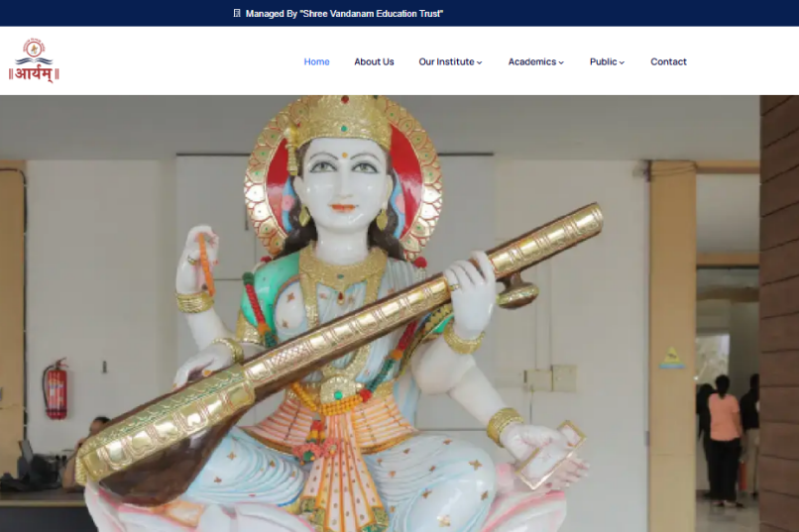Navigate to the Contact page

(668, 61)
